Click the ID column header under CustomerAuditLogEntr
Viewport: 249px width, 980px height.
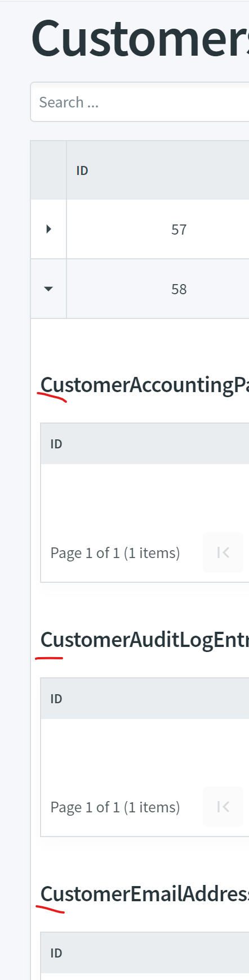[145, 699]
